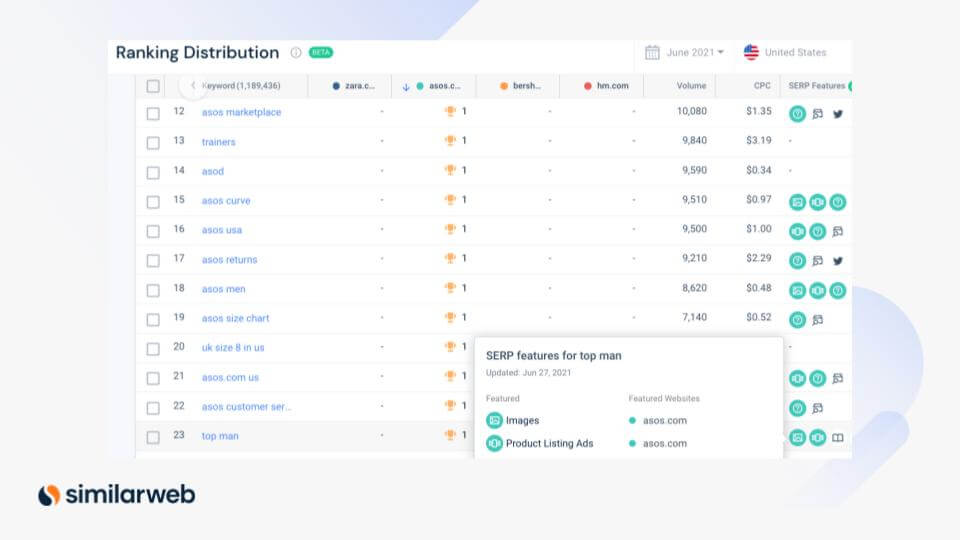
Task: Click the asos.c... column header
Action: point(438,86)
